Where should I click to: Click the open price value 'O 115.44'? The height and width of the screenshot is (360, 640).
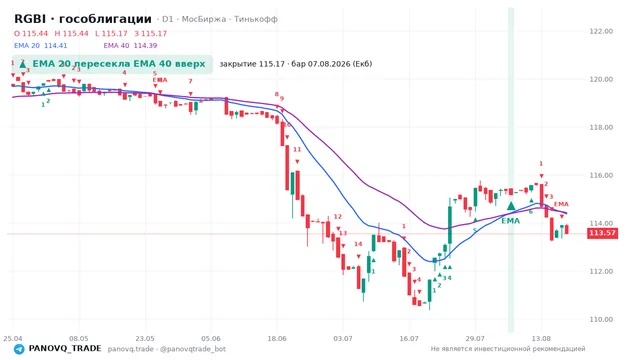(31, 33)
